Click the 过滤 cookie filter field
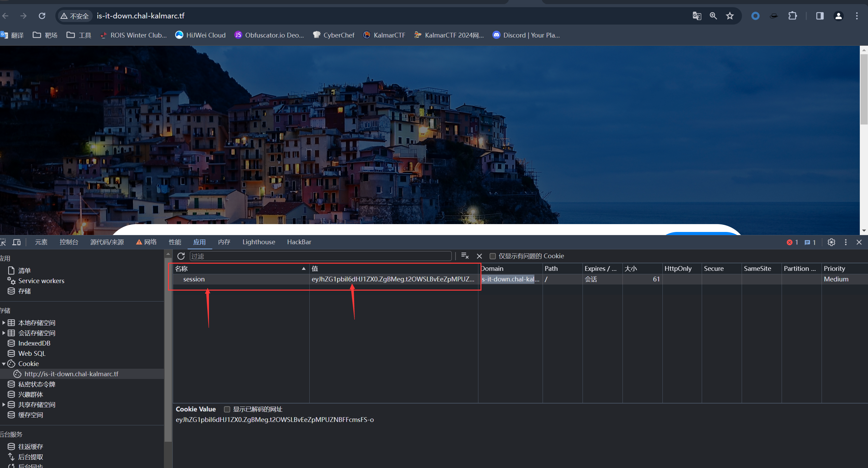 coord(321,256)
